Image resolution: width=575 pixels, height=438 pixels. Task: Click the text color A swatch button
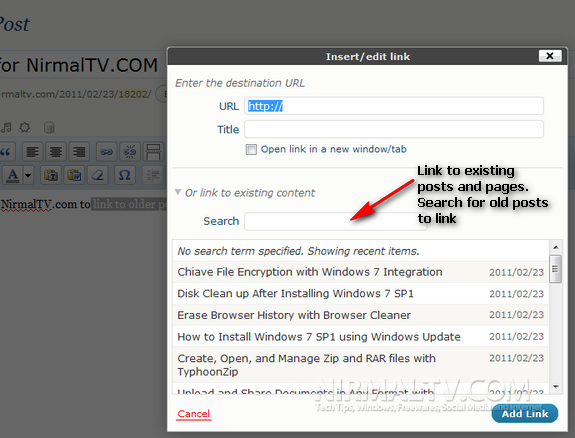pos(13,175)
